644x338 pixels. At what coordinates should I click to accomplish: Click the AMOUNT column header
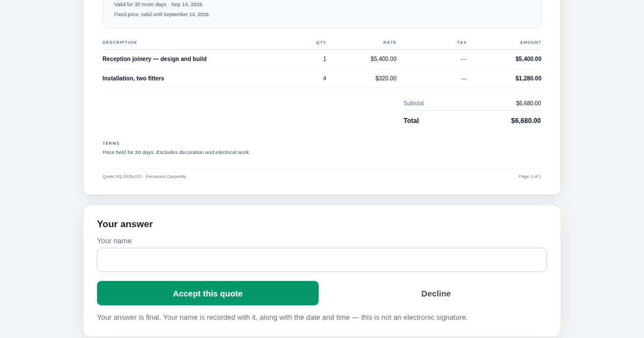click(530, 42)
